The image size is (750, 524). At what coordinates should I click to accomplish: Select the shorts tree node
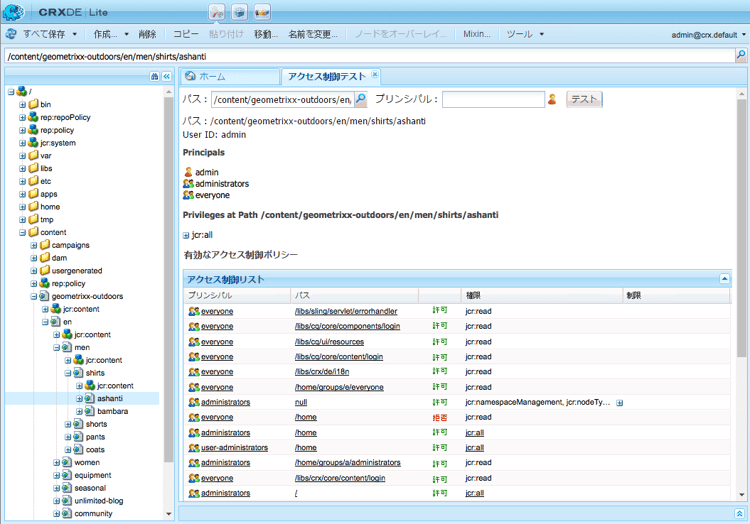tap(97, 424)
